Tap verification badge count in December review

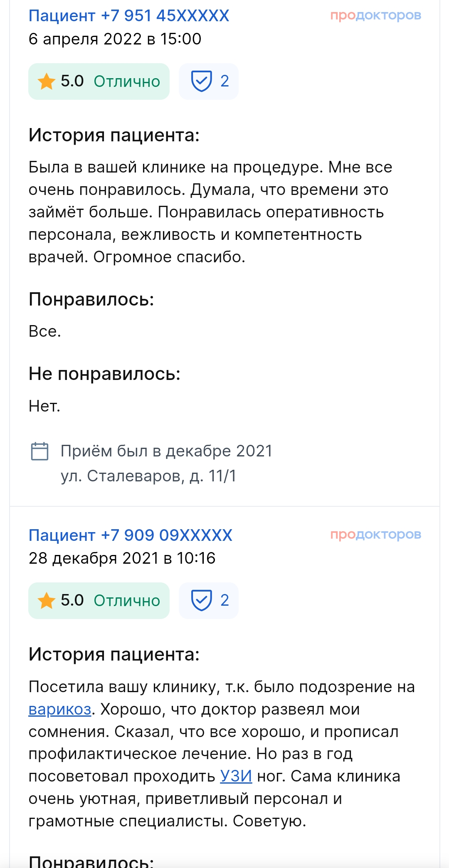224,600
